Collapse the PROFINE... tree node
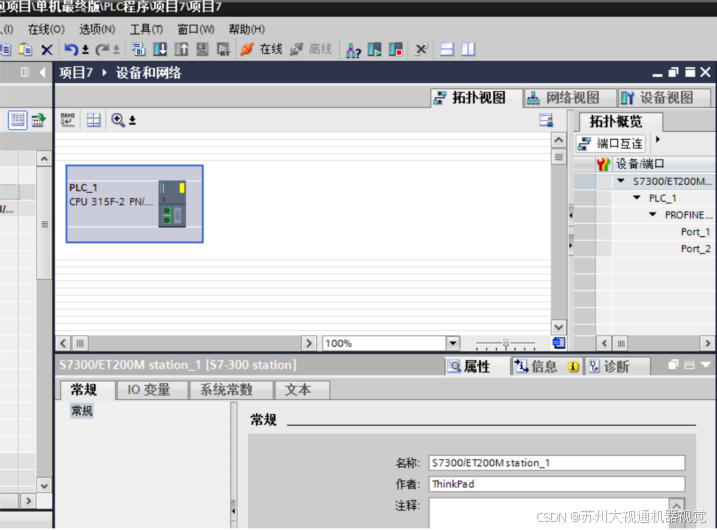The height and width of the screenshot is (530, 717). (x=653, y=214)
